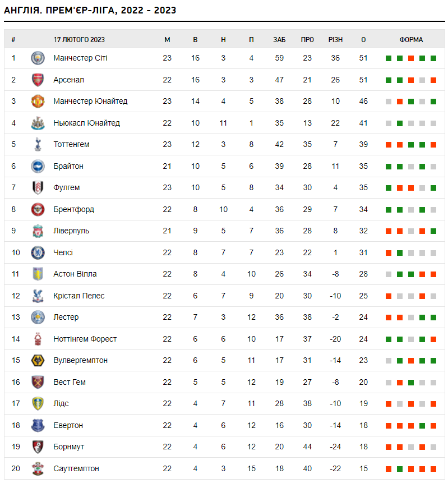This screenshot has width=448, height=483.
Task: Click the Liverpool club crest
Action: [38, 231]
